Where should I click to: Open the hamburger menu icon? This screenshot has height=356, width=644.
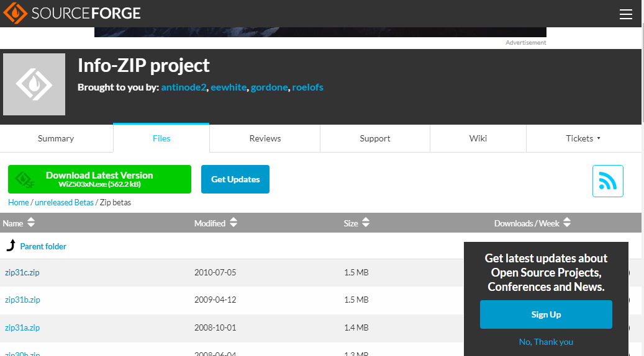click(x=625, y=14)
